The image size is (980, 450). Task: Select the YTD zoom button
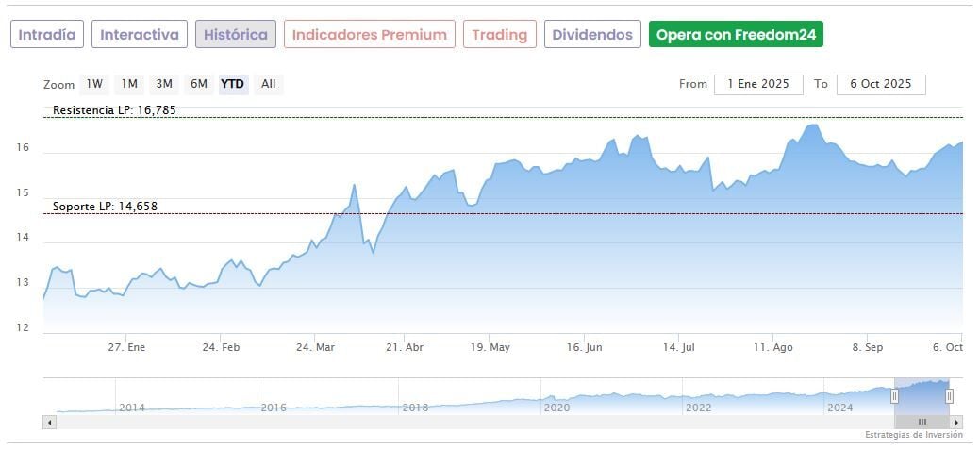232,84
